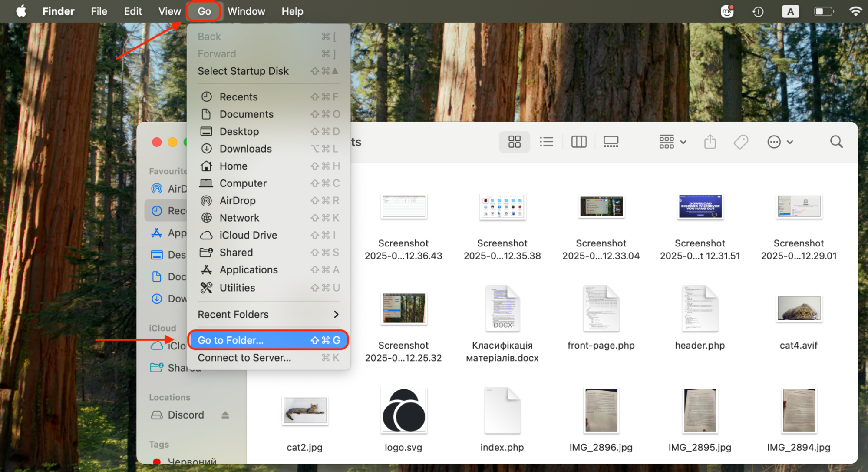Image resolution: width=868 pixels, height=472 pixels.
Task: Open the grouping options dropdown
Action: [x=672, y=142]
